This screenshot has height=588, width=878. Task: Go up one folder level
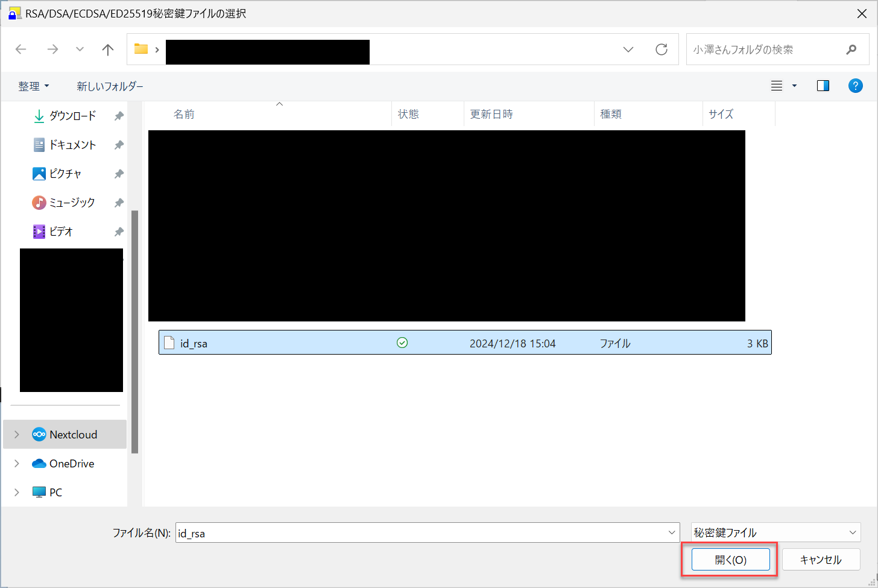[108, 49]
